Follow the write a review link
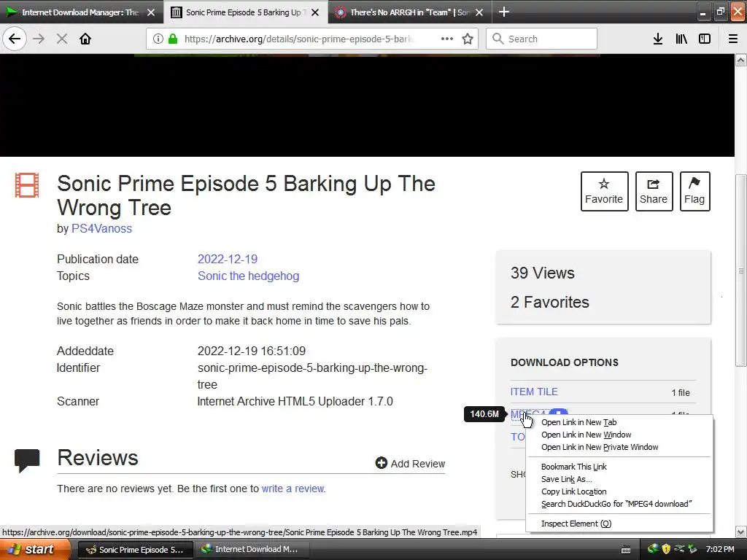Image resolution: width=747 pixels, height=560 pixels. [x=293, y=489]
